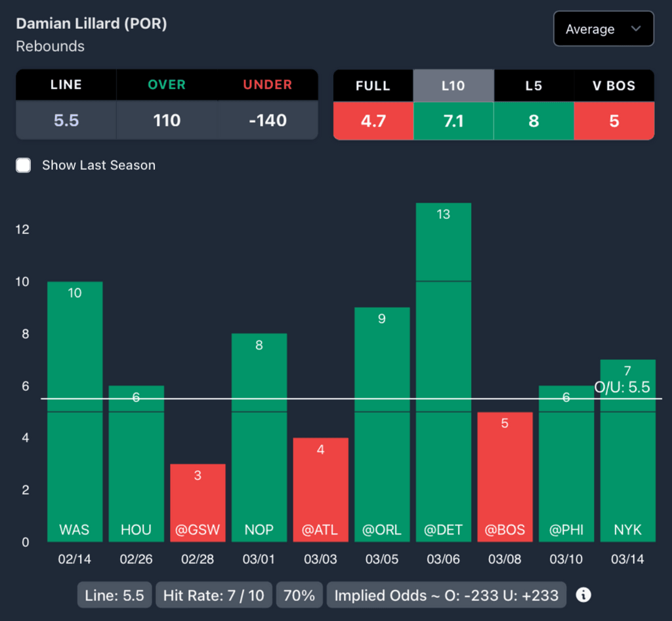Click the red @GSW 02/28 bar
The image size is (672, 621).
point(198,503)
